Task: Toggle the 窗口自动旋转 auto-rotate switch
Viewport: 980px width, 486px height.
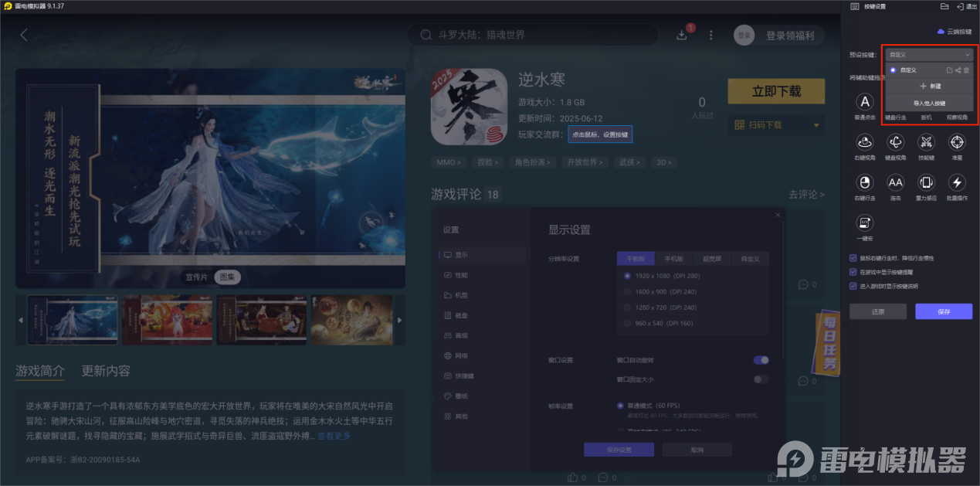Action: click(x=761, y=360)
